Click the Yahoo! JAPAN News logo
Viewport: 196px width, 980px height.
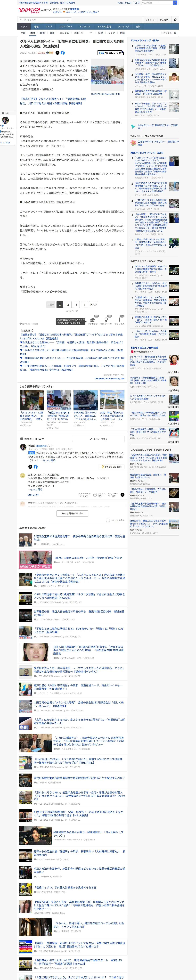35,10
